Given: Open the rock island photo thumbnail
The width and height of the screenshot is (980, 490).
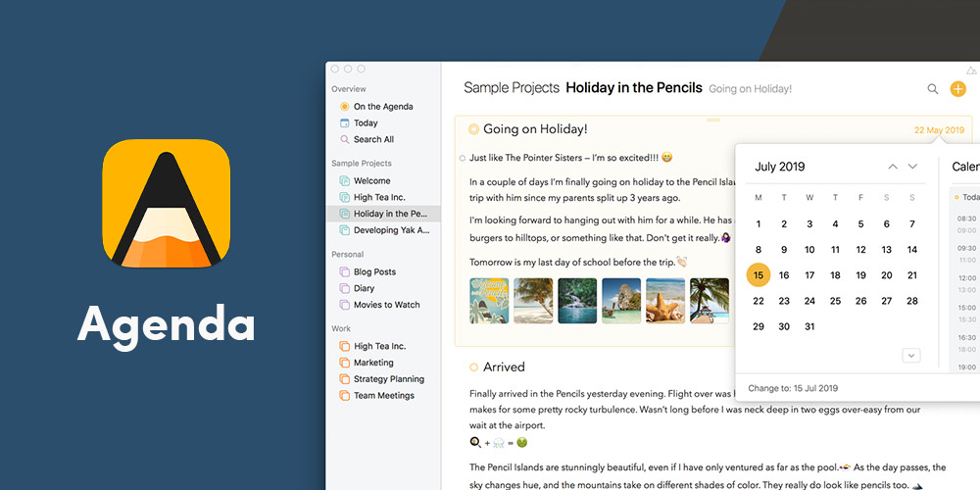Looking at the screenshot, I should [x=621, y=301].
